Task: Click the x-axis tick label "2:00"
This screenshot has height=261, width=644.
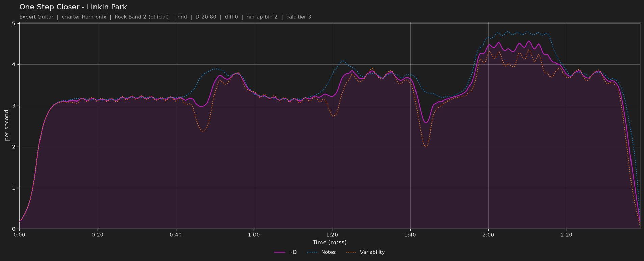Action: (x=488, y=235)
